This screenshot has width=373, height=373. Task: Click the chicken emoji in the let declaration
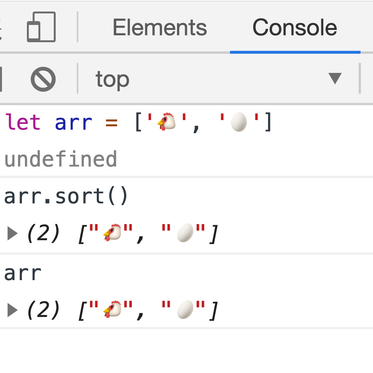pyautogui.click(x=167, y=122)
